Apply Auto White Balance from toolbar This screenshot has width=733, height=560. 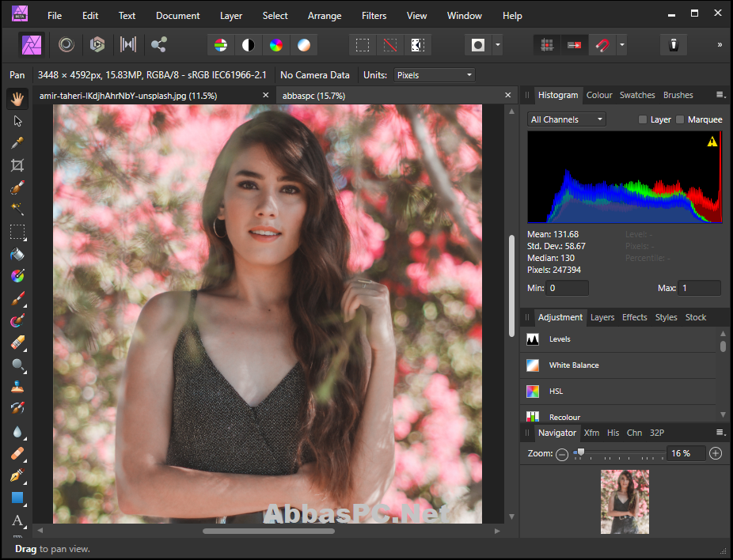[304, 45]
